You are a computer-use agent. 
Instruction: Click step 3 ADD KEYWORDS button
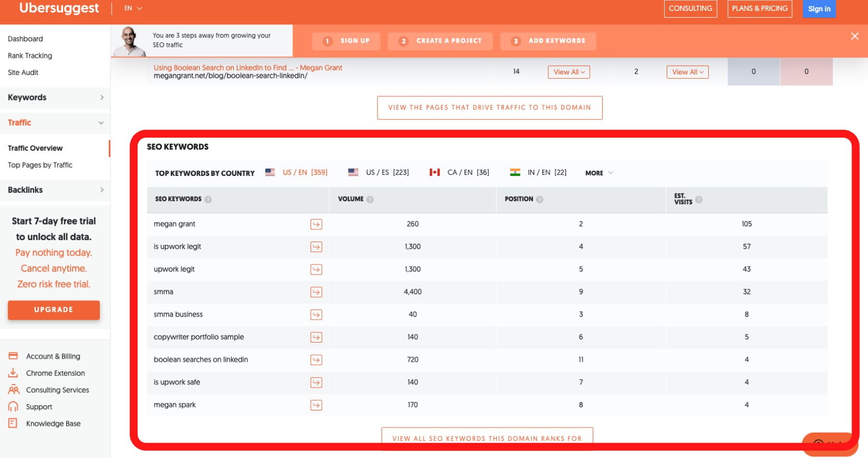548,41
